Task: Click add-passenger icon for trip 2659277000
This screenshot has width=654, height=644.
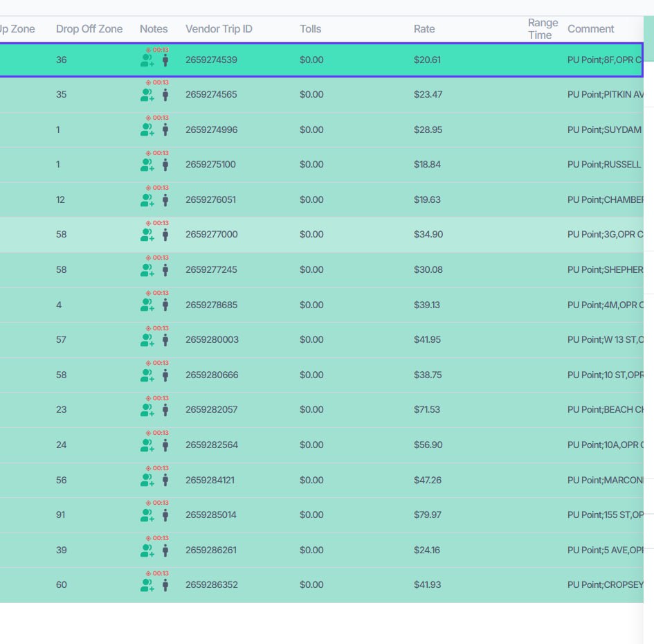Action: point(147,235)
